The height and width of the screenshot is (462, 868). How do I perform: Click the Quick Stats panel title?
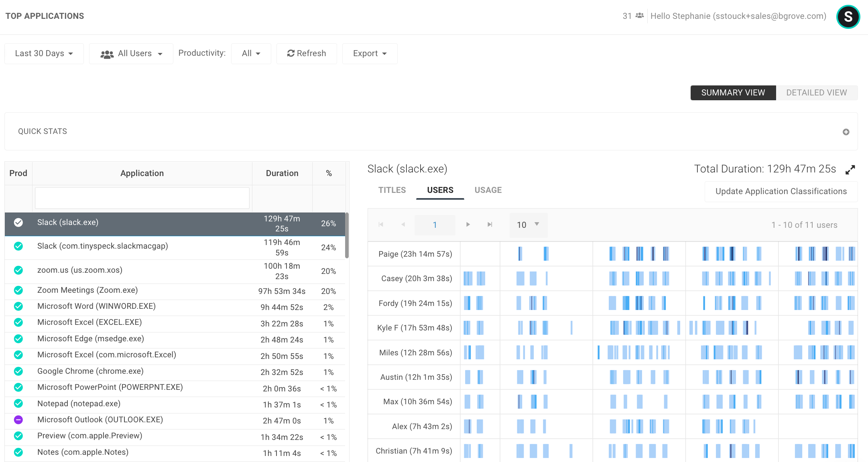[x=43, y=132]
